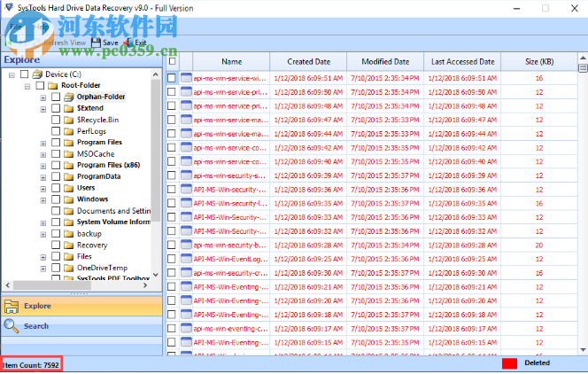Click the red Deleted legend swatch
This screenshot has width=588, height=374.
pos(509,363)
